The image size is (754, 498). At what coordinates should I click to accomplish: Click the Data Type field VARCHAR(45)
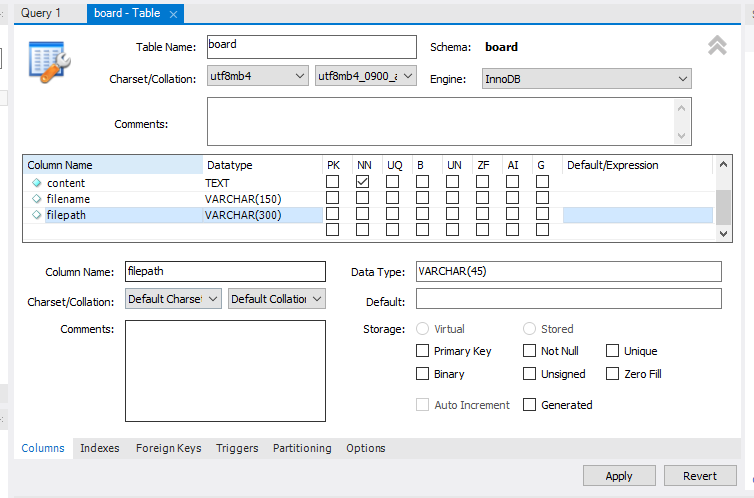click(568, 272)
